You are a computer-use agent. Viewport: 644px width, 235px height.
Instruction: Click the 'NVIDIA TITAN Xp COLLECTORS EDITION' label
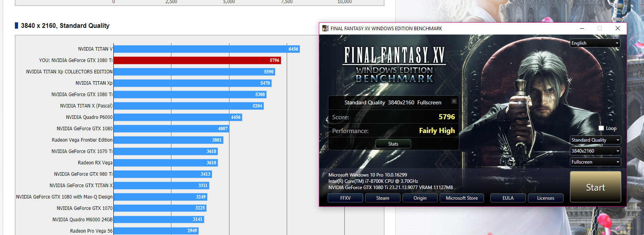69,72
